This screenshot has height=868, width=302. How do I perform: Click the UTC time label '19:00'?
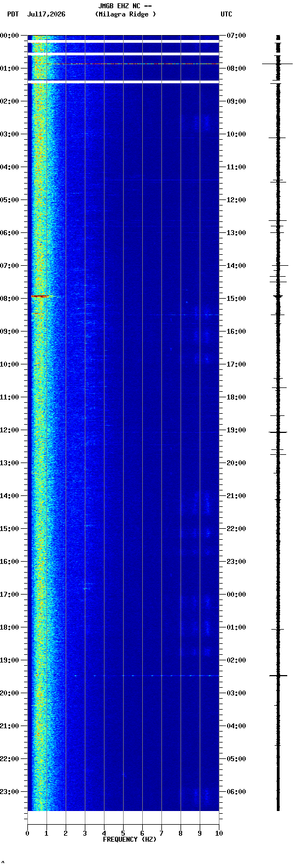pos(236,430)
